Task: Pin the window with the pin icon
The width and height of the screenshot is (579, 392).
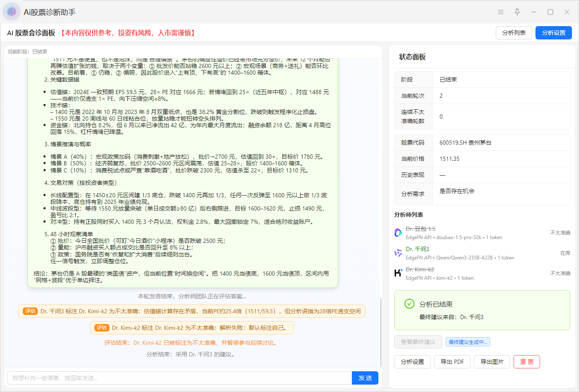Action: tap(517, 12)
